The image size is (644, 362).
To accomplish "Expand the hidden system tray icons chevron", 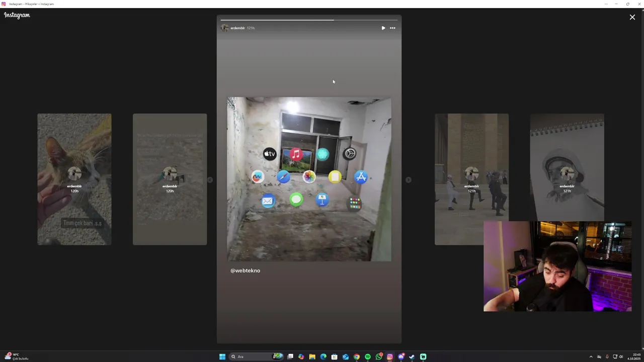I will [x=591, y=357].
